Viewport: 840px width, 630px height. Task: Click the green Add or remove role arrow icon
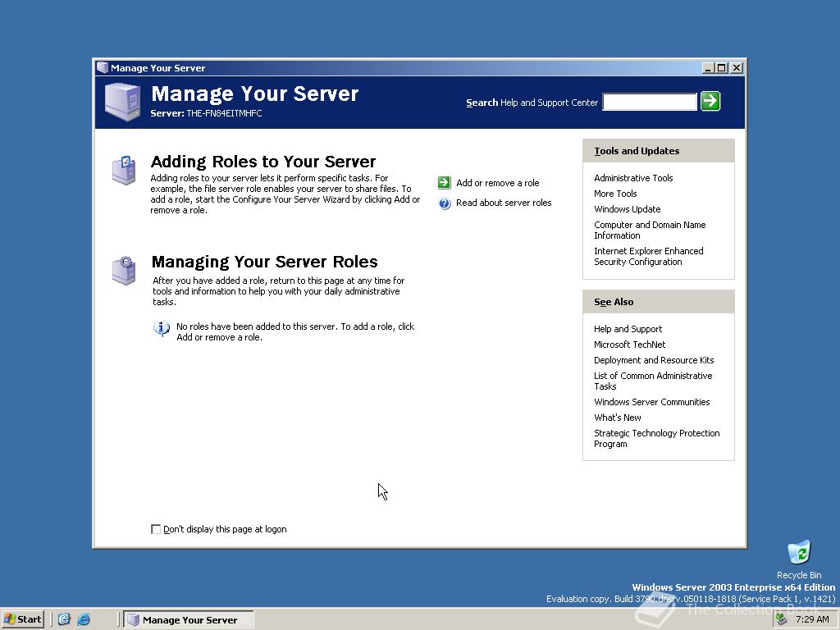coord(444,183)
